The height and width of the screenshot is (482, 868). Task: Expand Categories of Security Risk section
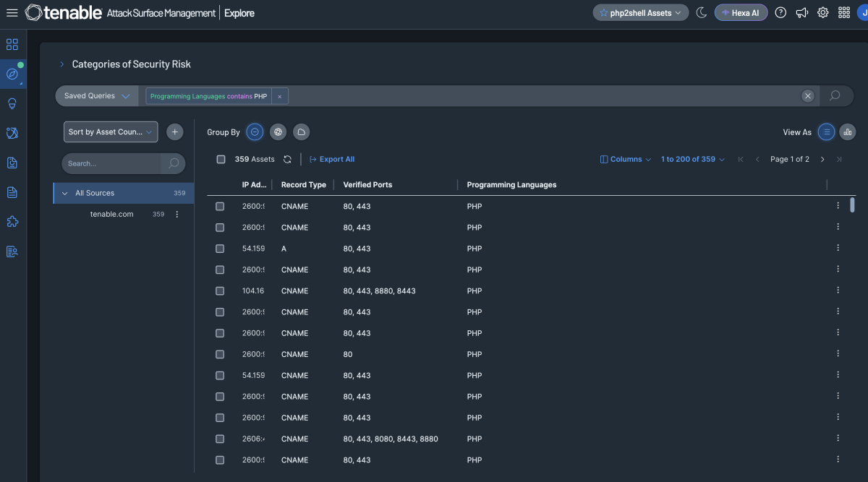62,64
